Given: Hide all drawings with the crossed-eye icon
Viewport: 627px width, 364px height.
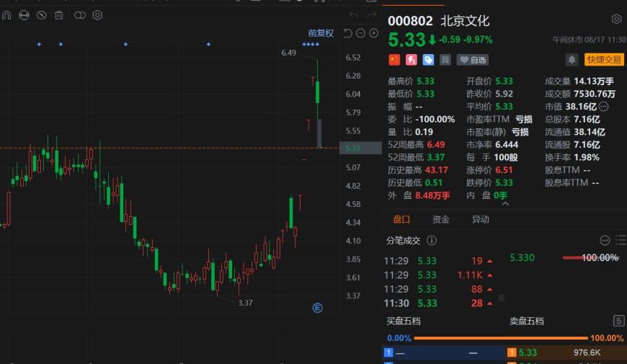Looking at the screenshot, I should pyautogui.click(x=42, y=16).
